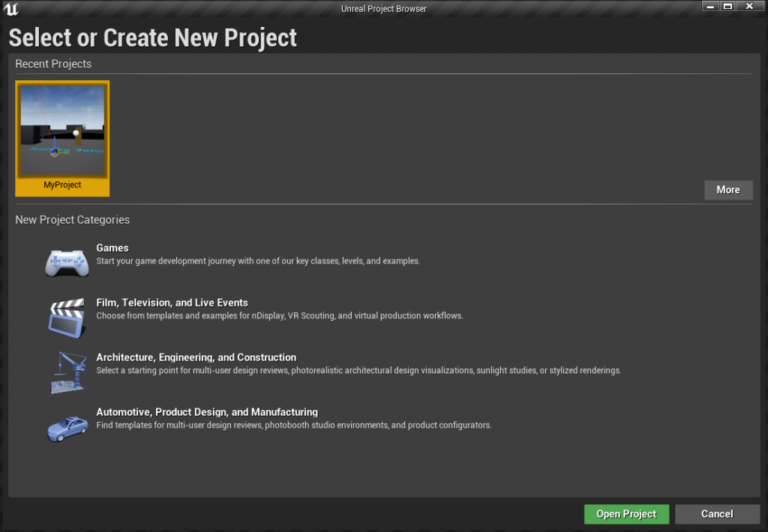Choose Automotive, Product Design, and Manufacturing category
This screenshot has width=768, height=532.
207,413
